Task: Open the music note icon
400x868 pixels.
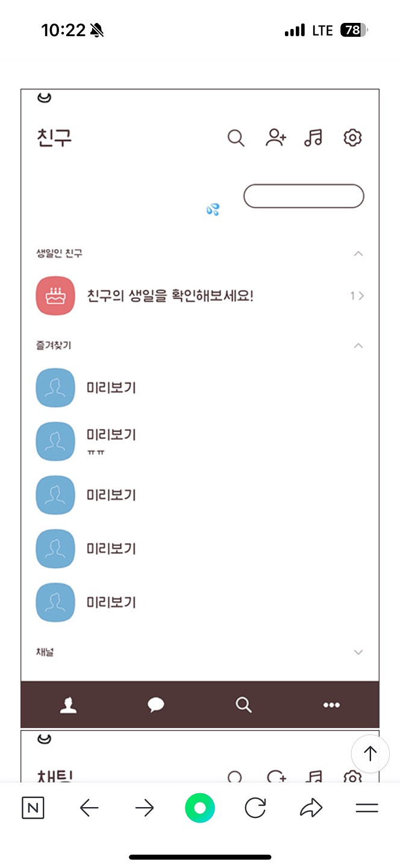Action: (x=313, y=138)
